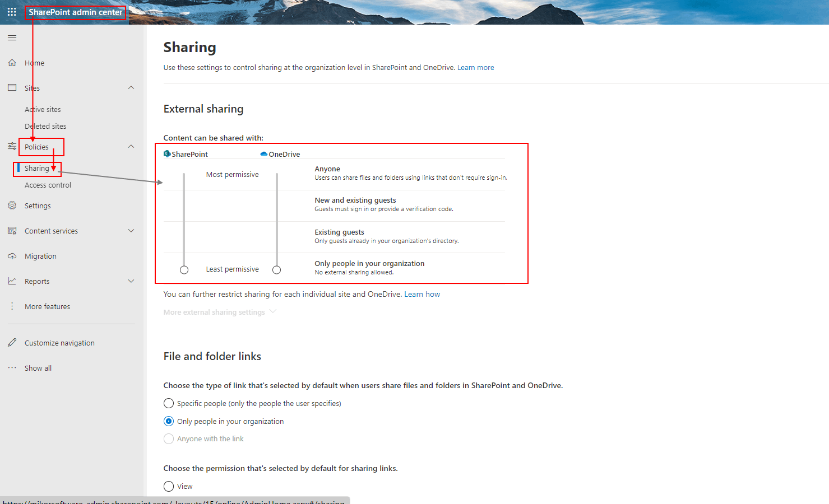Select Specific people radio option
Screen dimensions: 829x504
click(169, 403)
